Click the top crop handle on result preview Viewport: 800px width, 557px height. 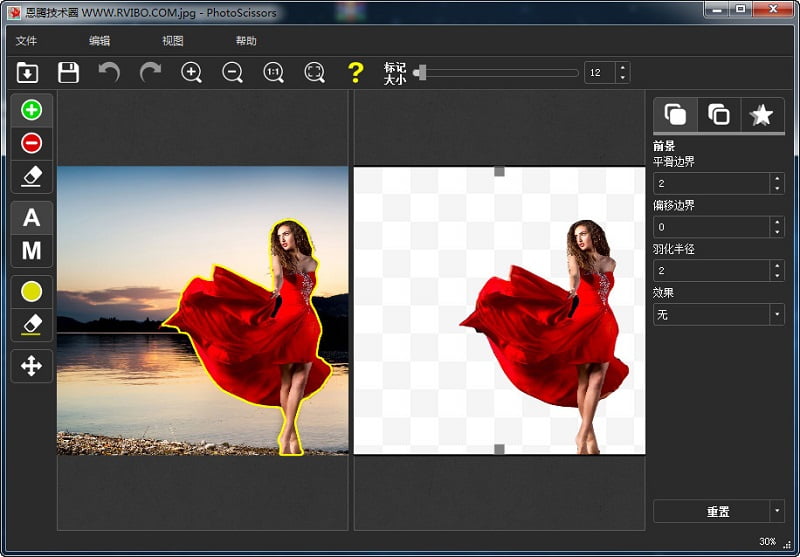[x=499, y=171]
